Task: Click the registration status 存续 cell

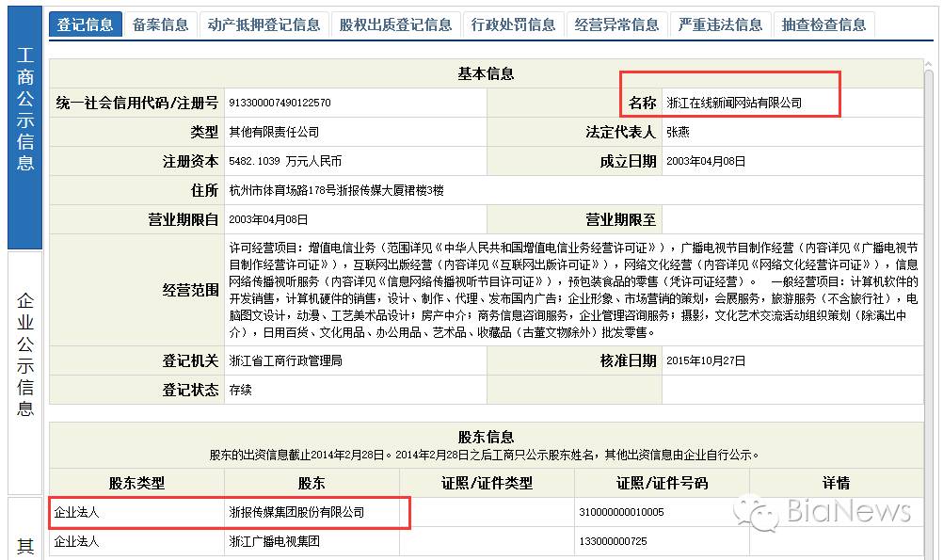Action: [243, 389]
